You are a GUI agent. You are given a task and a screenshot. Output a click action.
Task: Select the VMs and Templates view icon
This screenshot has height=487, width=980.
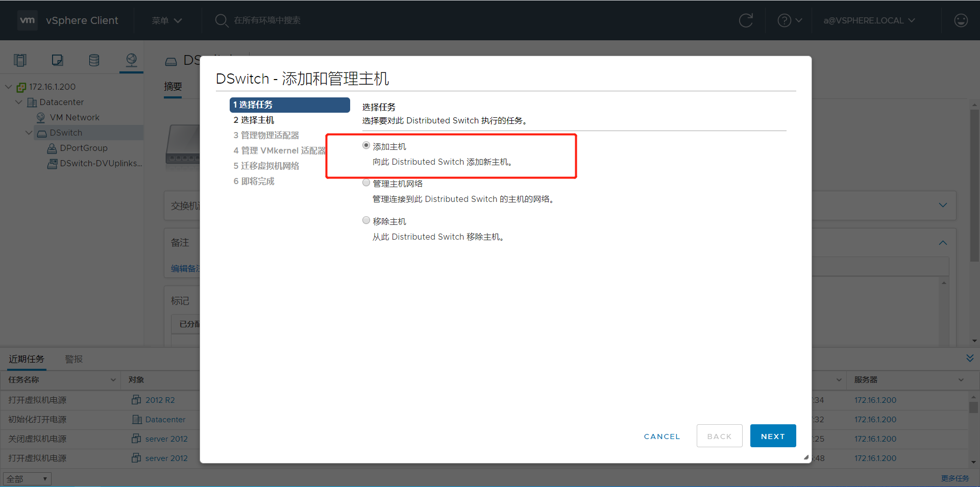pyautogui.click(x=57, y=60)
